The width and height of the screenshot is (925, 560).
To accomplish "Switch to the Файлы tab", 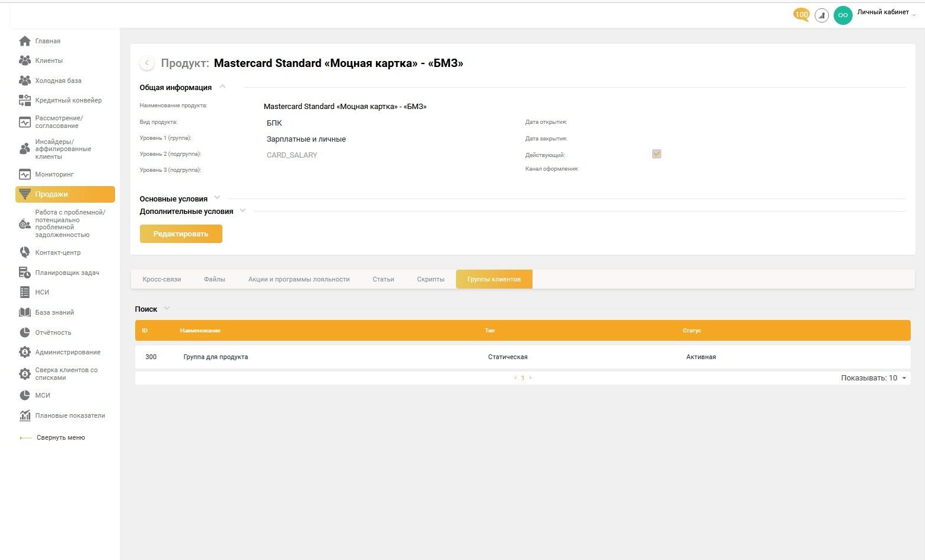I will [x=215, y=279].
